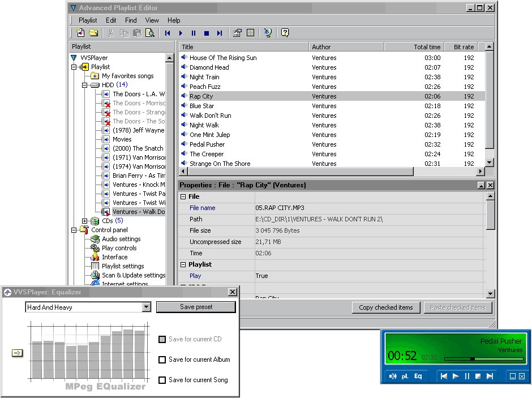Toggle Save for current Album checkbox
Viewport: 532px width, 398px height.
pyautogui.click(x=162, y=360)
